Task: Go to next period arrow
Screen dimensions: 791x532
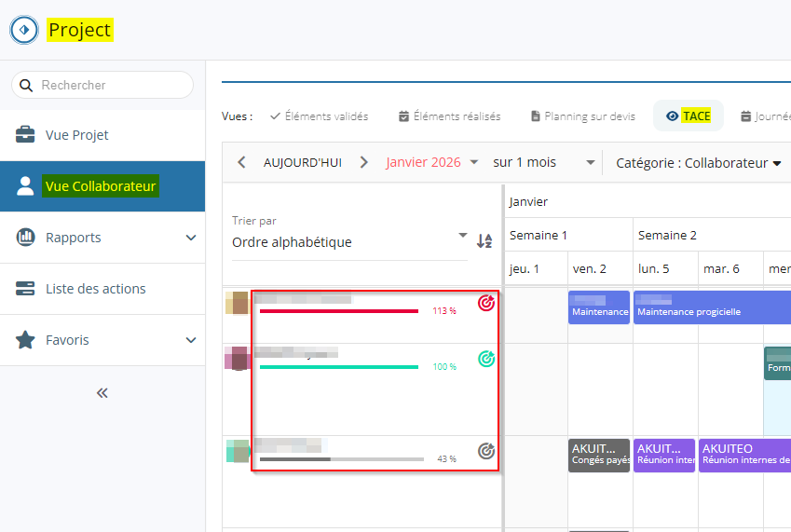Action: (x=364, y=162)
